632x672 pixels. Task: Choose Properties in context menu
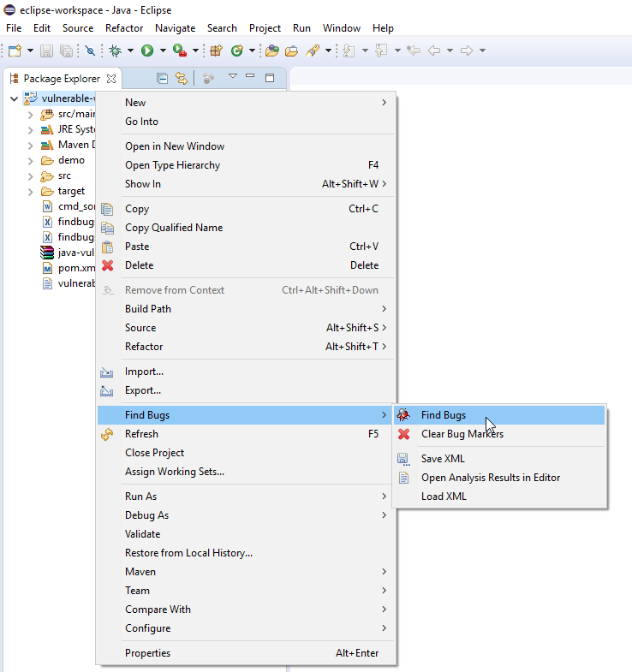[x=245, y=653]
